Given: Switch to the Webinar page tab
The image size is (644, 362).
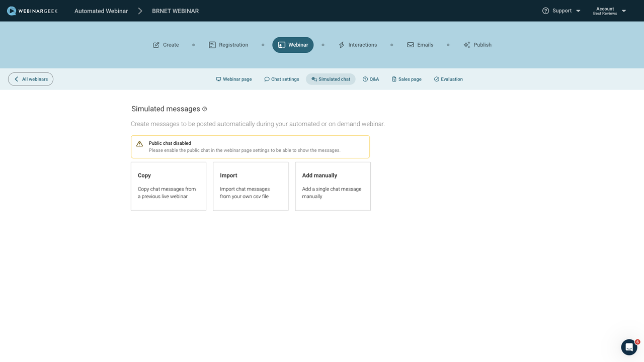Looking at the screenshot, I should [234, 79].
